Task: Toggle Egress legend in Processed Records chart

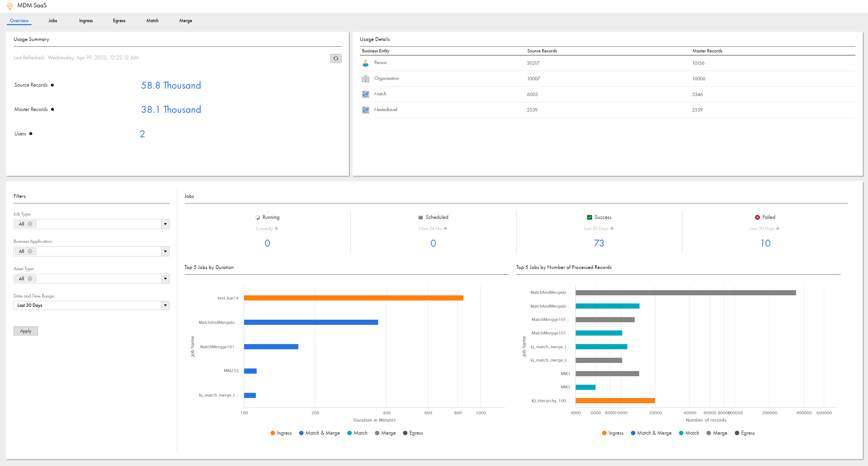Action: point(745,433)
